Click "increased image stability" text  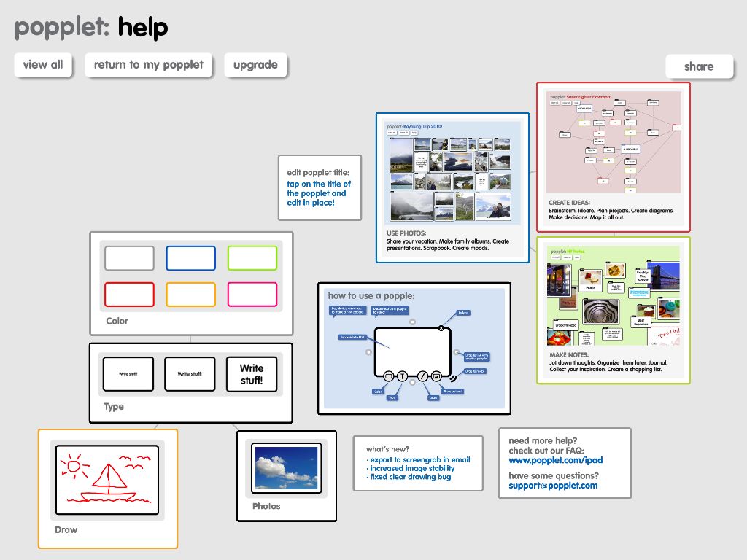click(413, 468)
